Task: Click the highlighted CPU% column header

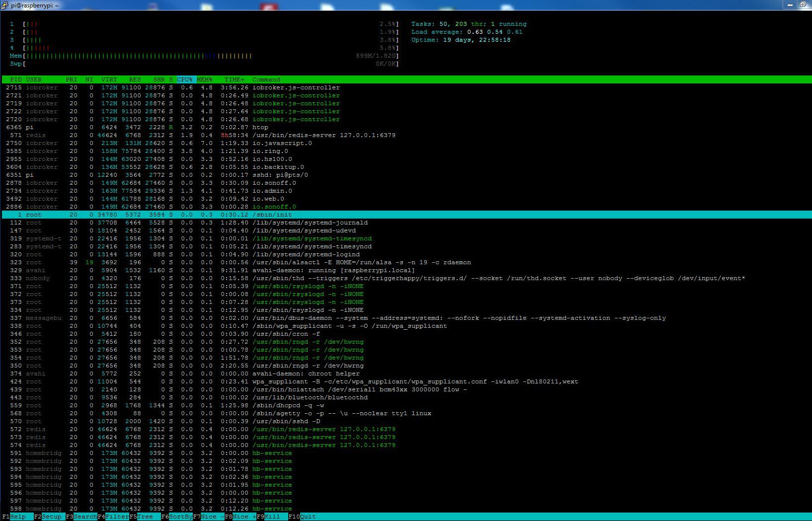Action: [184, 79]
